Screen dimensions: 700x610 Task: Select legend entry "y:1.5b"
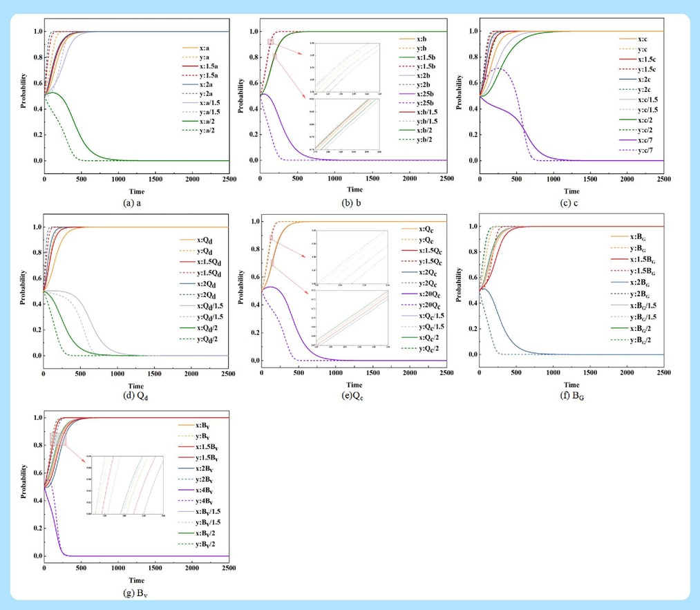(x=417, y=66)
